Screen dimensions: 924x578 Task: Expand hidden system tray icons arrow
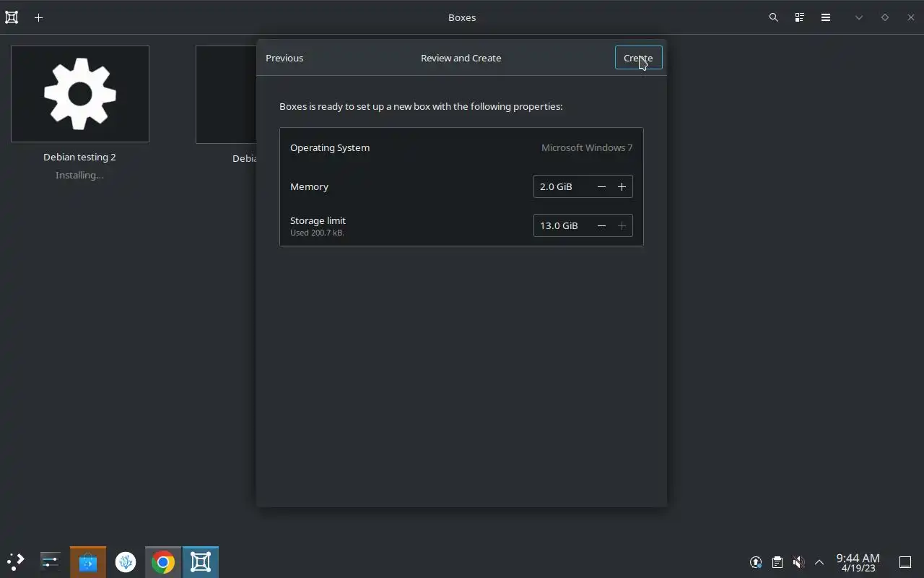click(819, 562)
